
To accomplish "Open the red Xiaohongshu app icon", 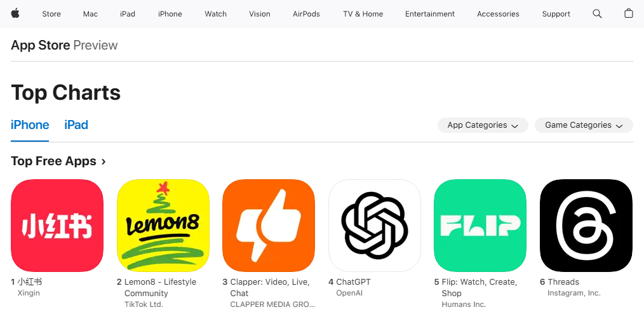I will pyautogui.click(x=57, y=226).
